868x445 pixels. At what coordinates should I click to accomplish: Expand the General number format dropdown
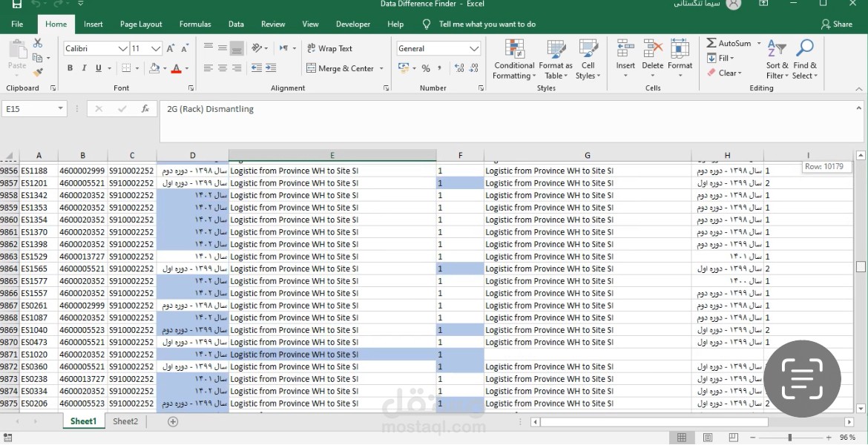click(474, 49)
